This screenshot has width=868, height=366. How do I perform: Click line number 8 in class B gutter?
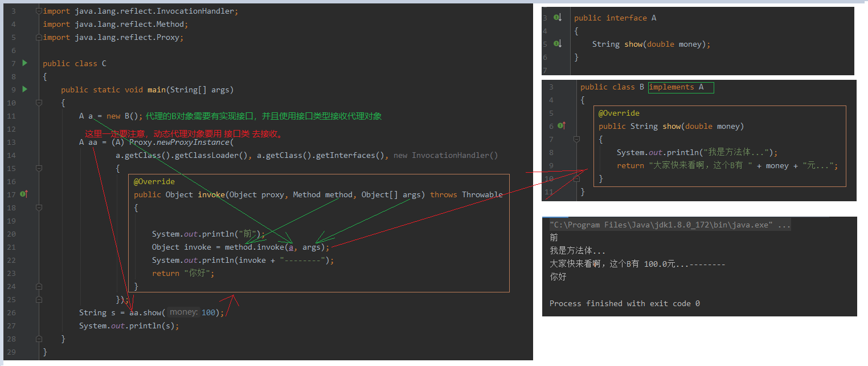coord(551,152)
